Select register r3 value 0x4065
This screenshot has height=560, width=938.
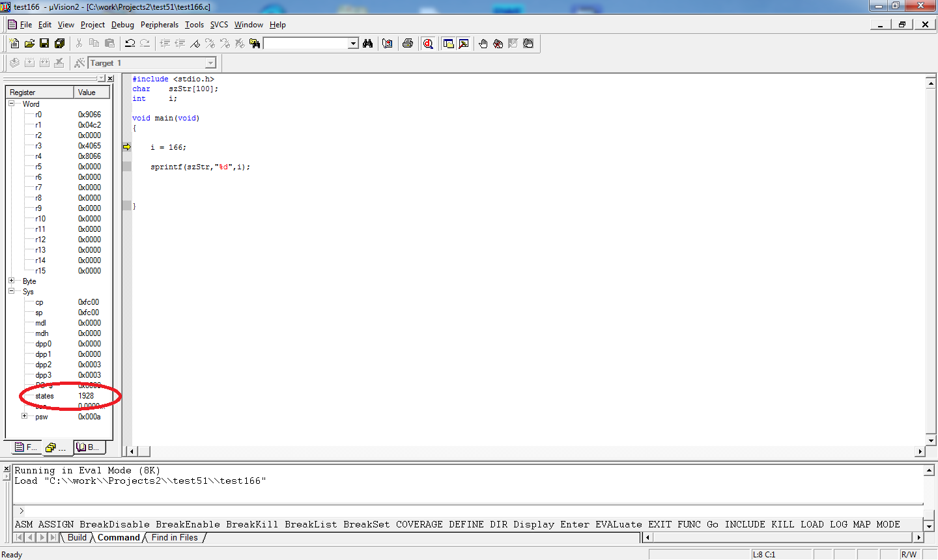click(90, 146)
